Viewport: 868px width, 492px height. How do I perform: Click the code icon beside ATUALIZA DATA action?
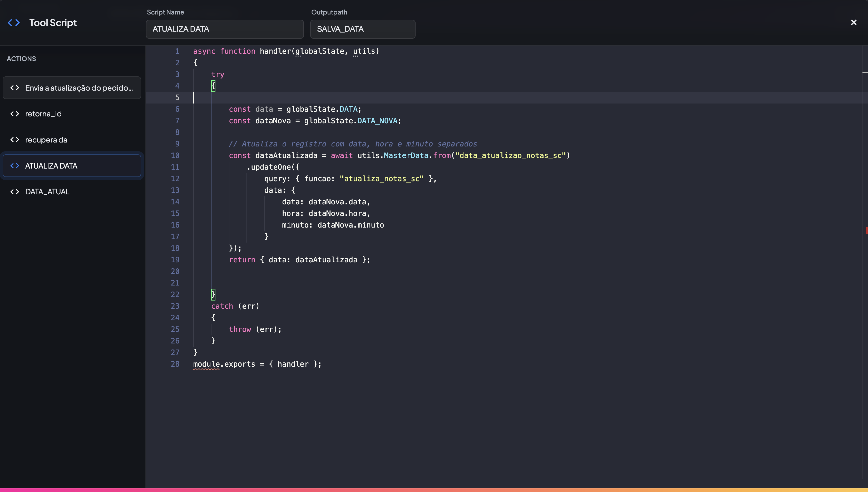(x=15, y=166)
